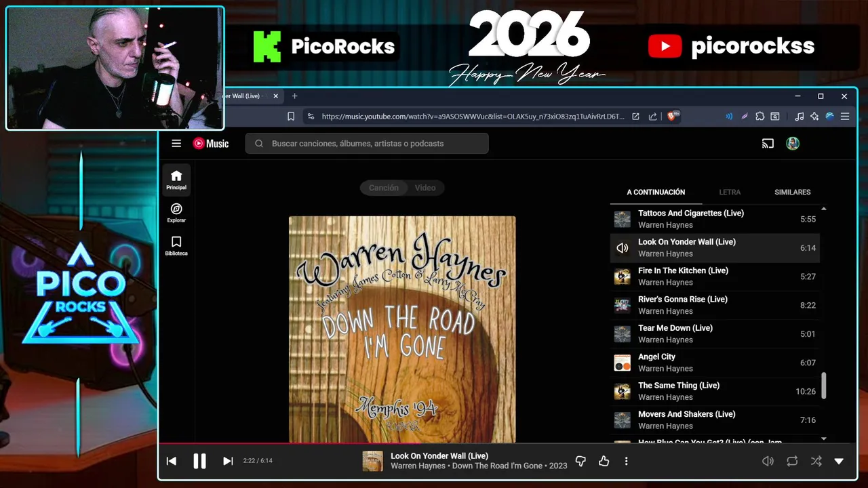
Task: Open Biblioteca in the sidebar
Action: [176, 246]
